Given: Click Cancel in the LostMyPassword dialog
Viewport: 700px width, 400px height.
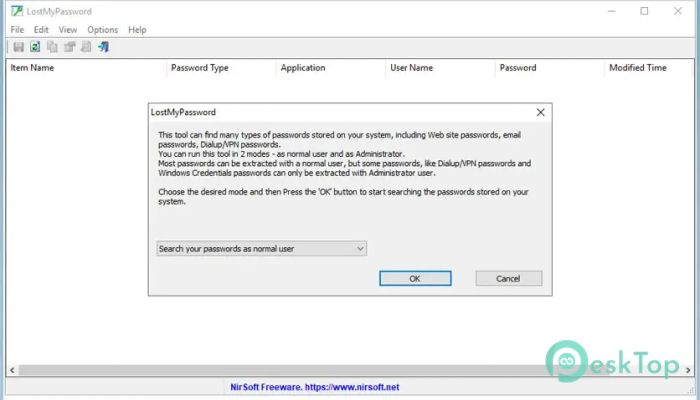Looking at the screenshot, I should 508,279.
